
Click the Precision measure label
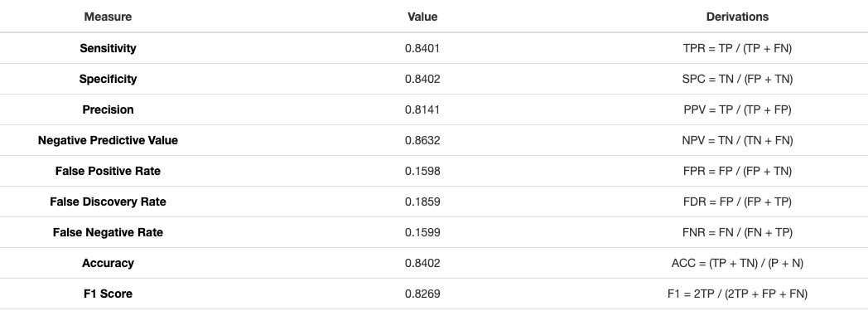pyautogui.click(x=108, y=109)
